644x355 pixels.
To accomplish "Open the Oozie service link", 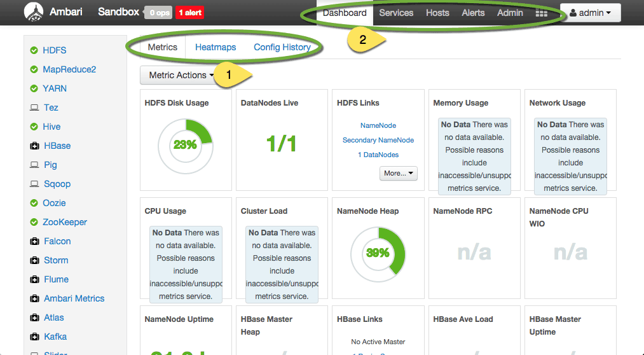I will point(54,203).
